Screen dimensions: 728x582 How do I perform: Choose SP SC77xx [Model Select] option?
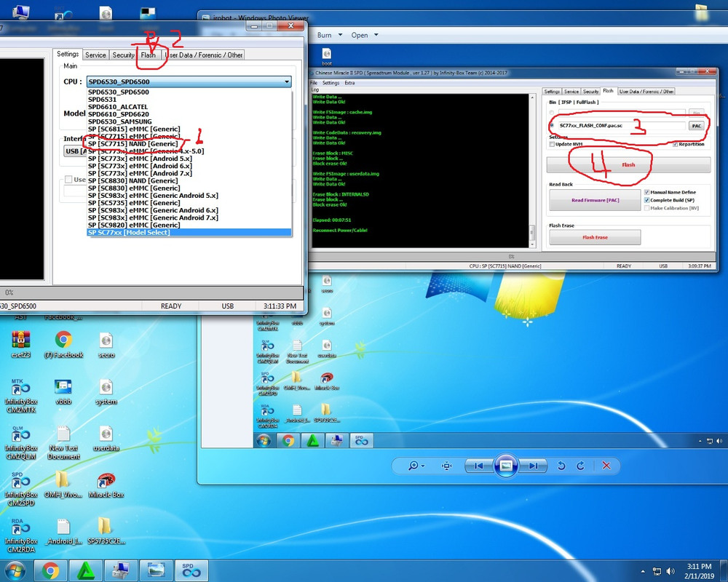coord(189,232)
